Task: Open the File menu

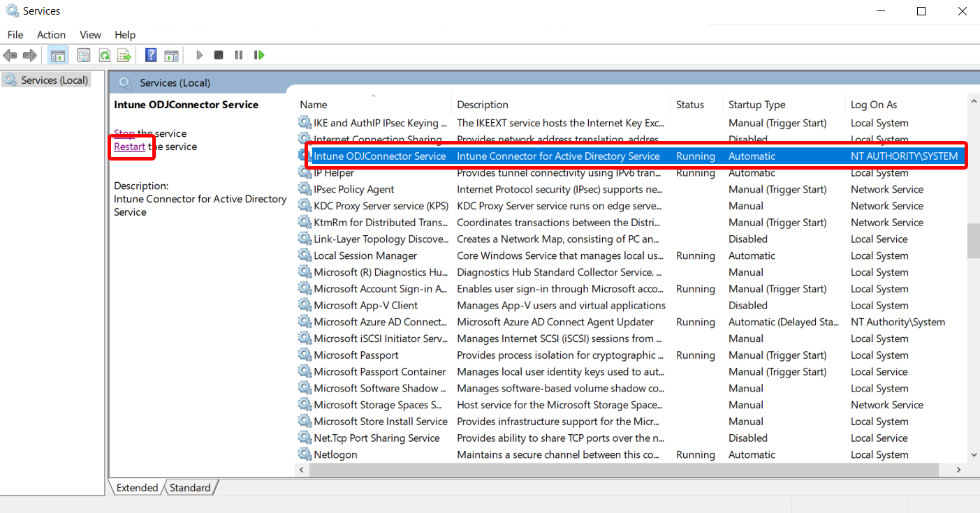Action: click(x=15, y=35)
